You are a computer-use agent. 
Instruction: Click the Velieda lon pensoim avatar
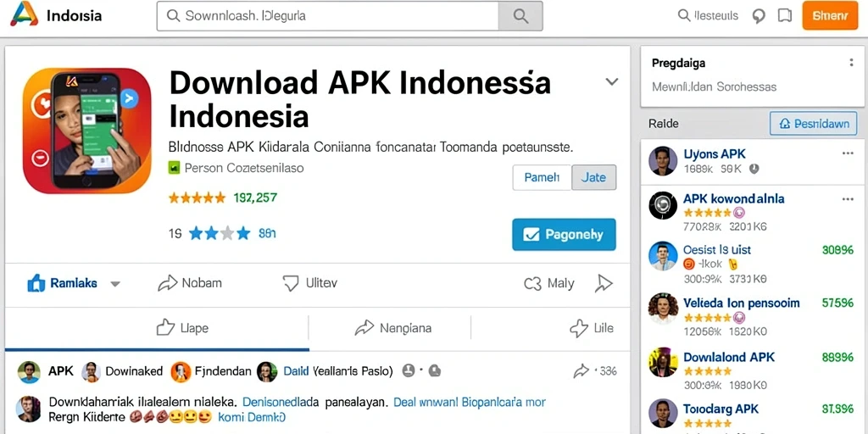pyautogui.click(x=663, y=308)
